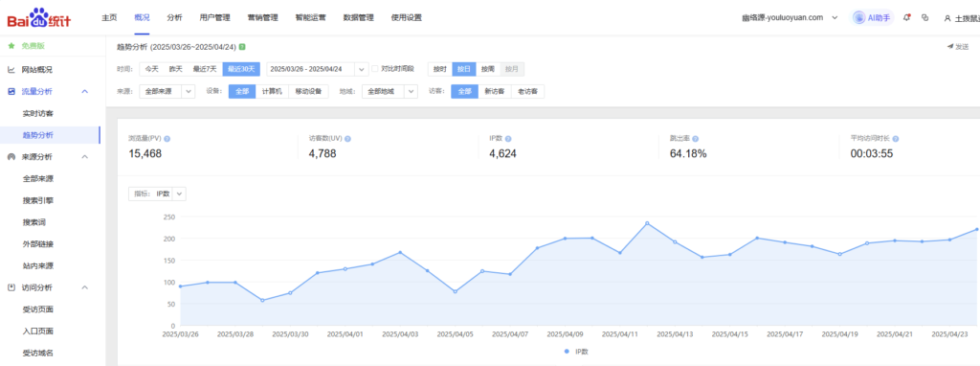
Task: Open the 全部地域 region dropdown
Action: point(390,91)
